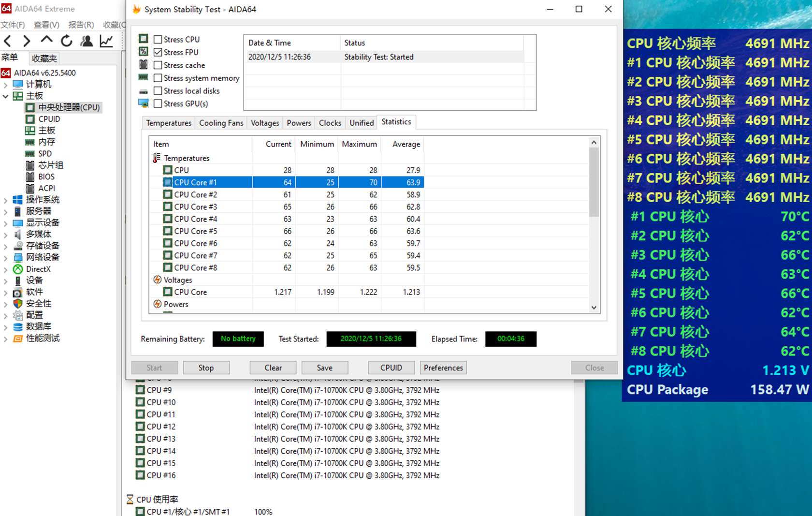Select the CPU Core #5 statistics row
The width and height of the screenshot is (812, 516).
click(x=195, y=231)
